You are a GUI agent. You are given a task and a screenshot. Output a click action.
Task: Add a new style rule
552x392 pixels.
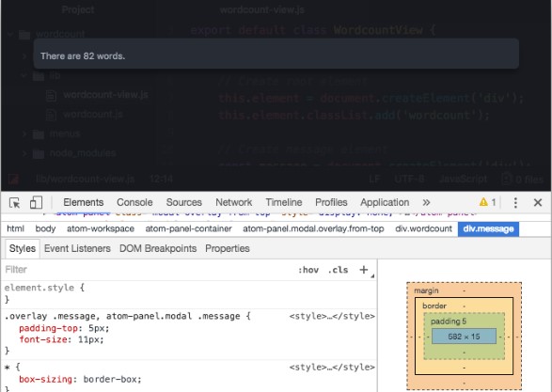[x=364, y=270]
